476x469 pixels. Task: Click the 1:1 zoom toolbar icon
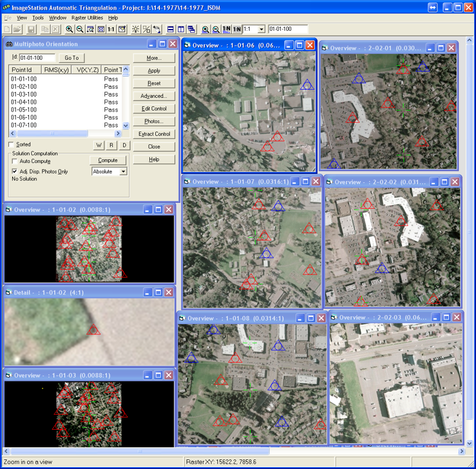coord(111,29)
